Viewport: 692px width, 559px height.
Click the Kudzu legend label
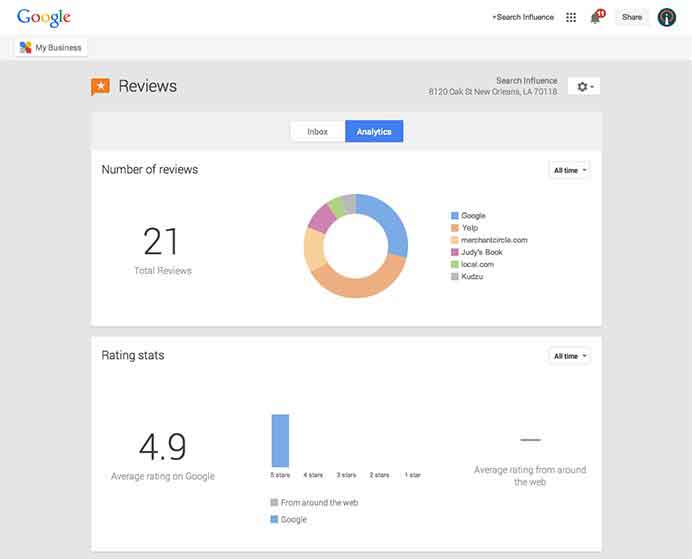(472, 276)
